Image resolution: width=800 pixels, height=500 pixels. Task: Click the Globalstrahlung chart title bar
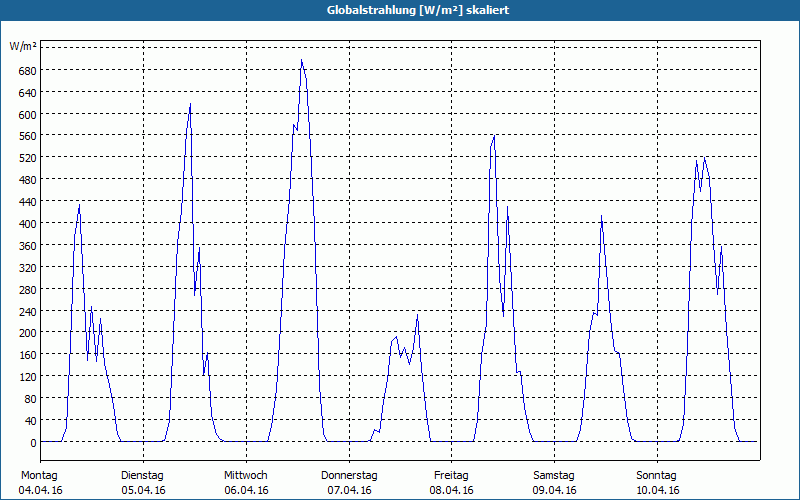(x=400, y=10)
